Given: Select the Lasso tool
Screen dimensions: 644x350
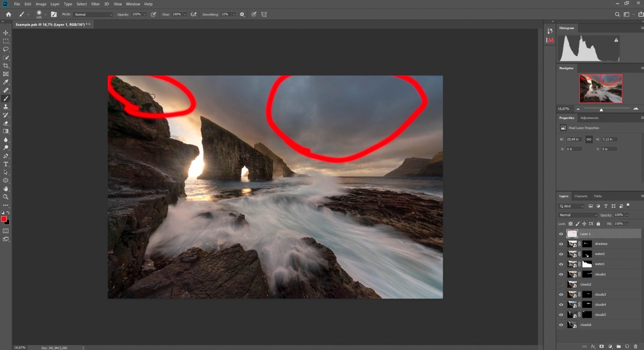Looking at the screenshot, I should [6, 49].
